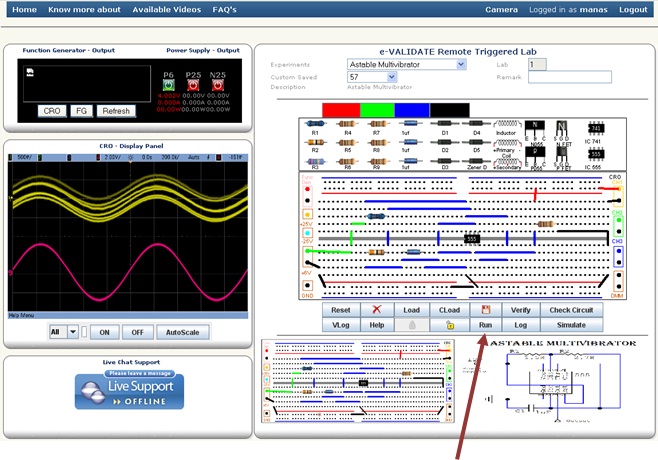Click the Check Circuit button
This screenshot has height=460, width=658.
point(571,310)
